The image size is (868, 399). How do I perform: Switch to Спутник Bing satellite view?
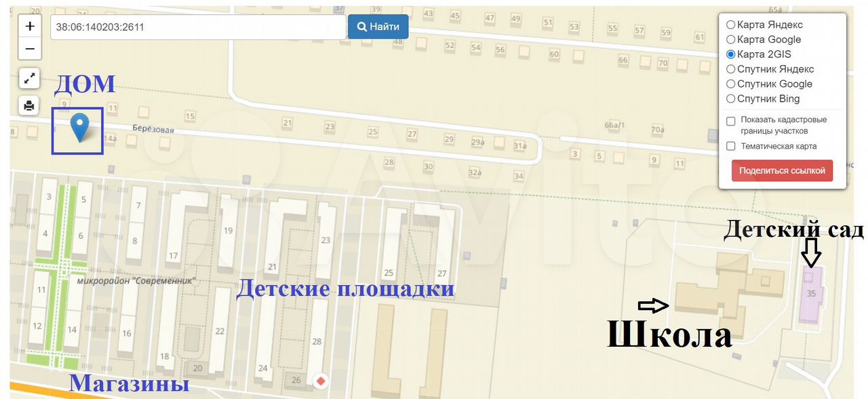point(731,99)
